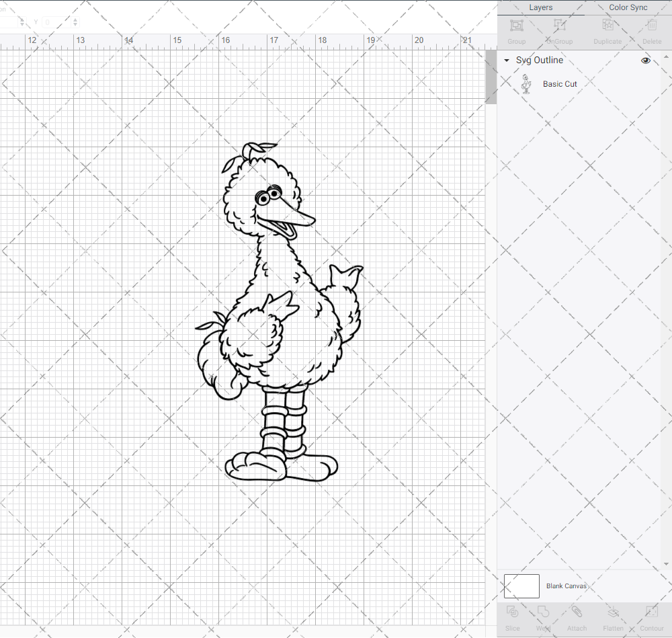Click the Blank Canvas color swatch
Image resolution: width=672 pixels, height=638 pixels.
tap(521, 586)
